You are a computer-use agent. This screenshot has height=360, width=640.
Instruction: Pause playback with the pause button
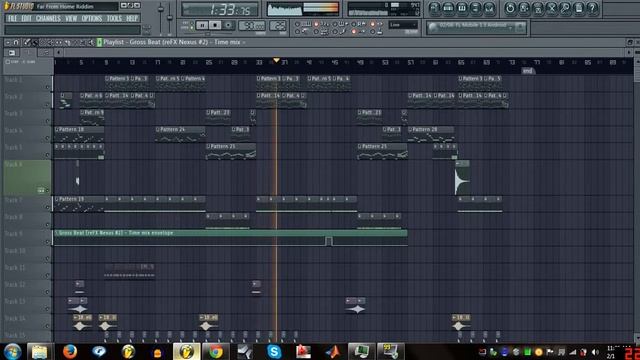202,25
